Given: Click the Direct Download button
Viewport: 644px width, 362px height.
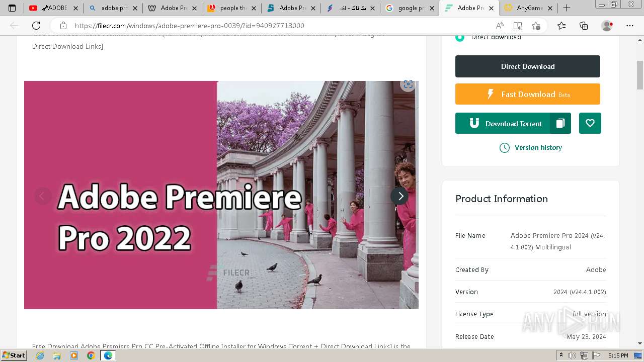Looking at the screenshot, I should pyautogui.click(x=528, y=66).
